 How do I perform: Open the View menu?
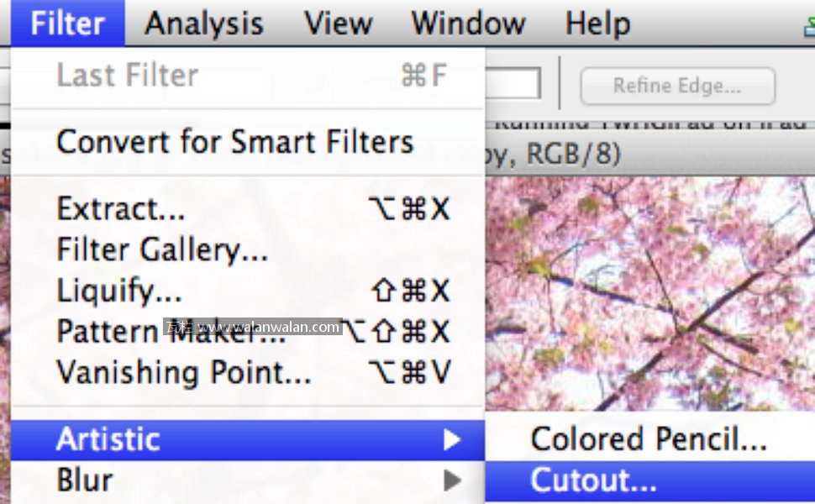click(339, 23)
